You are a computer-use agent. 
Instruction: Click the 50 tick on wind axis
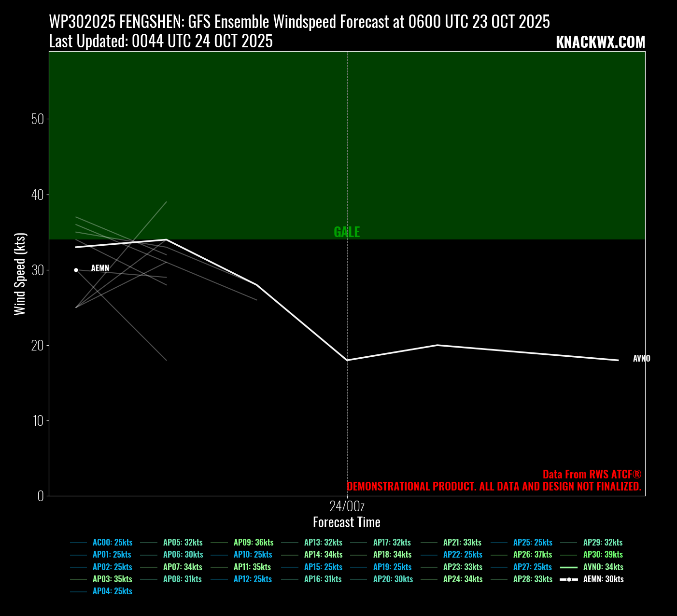(x=37, y=119)
